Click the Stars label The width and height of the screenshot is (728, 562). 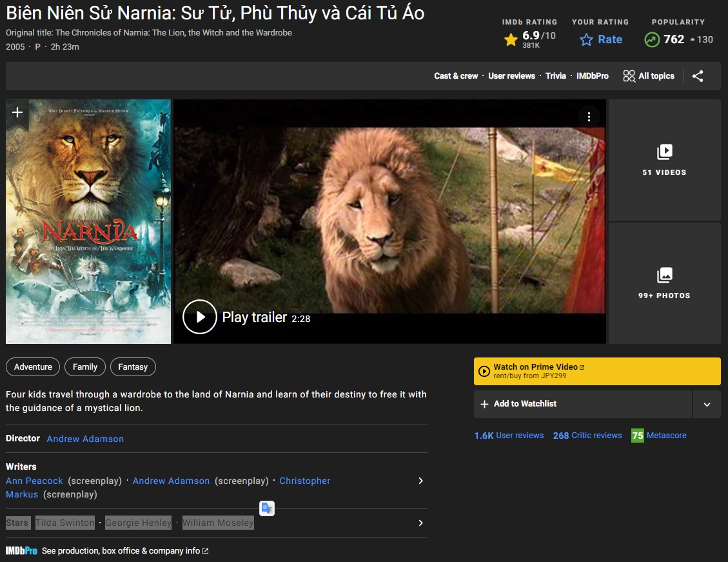coord(17,523)
